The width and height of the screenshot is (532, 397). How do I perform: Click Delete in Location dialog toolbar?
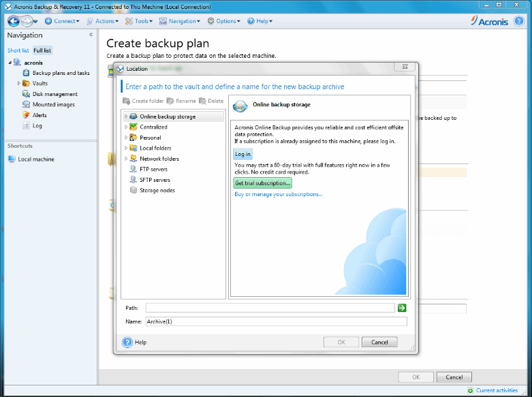[x=211, y=101]
